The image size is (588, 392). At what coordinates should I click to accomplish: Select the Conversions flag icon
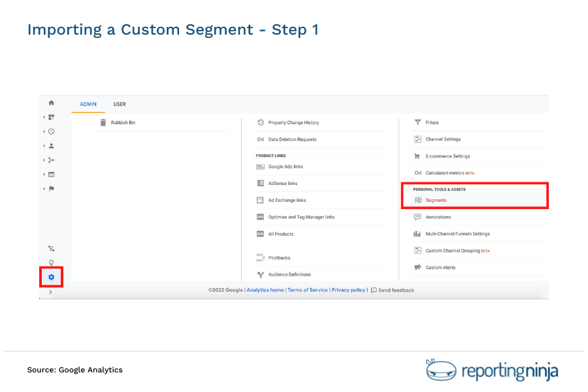click(51, 189)
